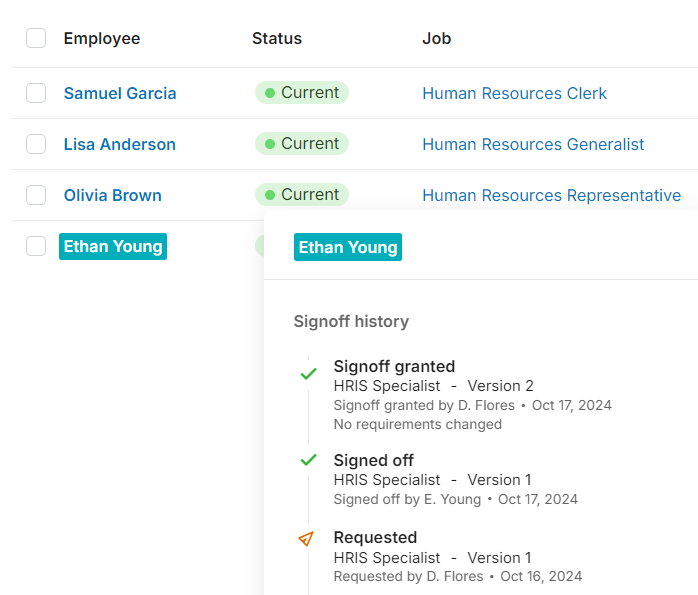Click Ethan Young in the employee table
Viewport: 698px width, 595px height.
(113, 246)
